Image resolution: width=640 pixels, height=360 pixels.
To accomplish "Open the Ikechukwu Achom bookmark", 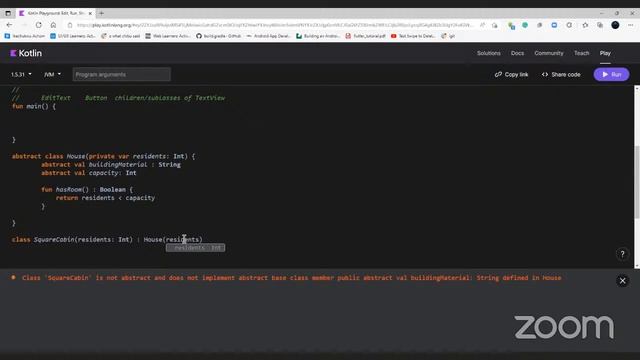I will pos(24,36).
